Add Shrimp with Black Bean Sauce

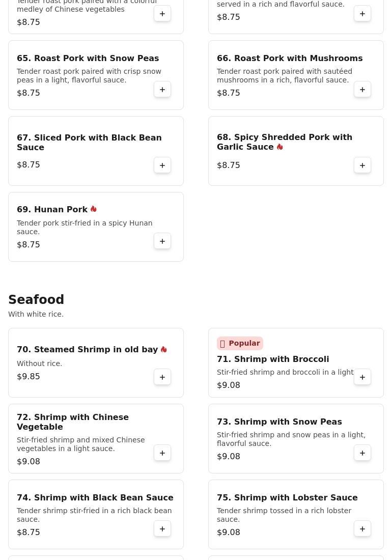[x=162, y=529]
